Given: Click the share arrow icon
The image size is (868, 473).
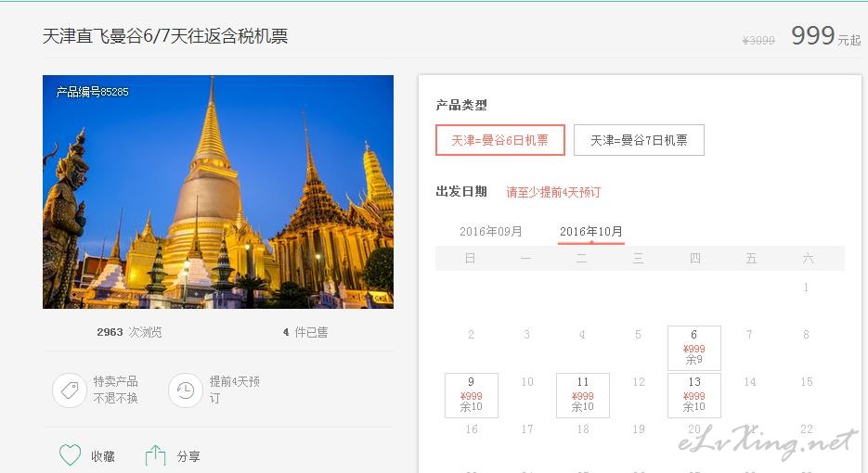Looking at the screenshot, I should [156, 455].
